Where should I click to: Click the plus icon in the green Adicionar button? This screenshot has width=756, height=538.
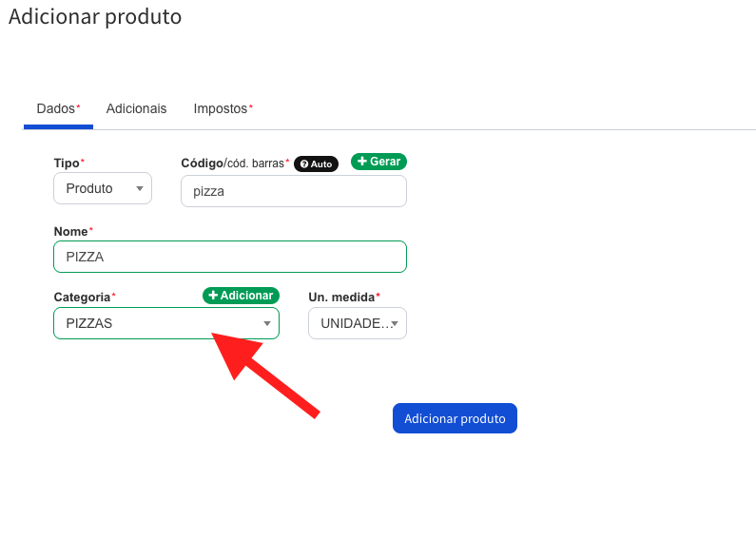213,295
